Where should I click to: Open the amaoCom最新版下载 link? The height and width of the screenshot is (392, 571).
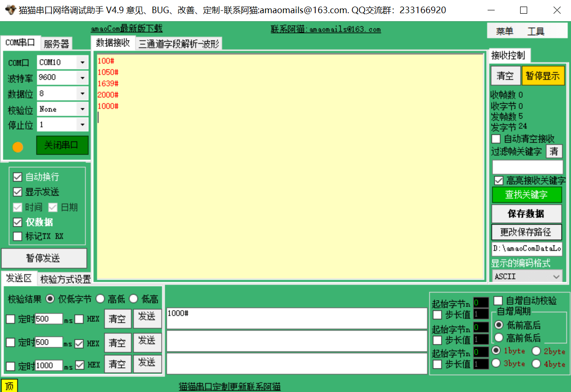(126, 29)
